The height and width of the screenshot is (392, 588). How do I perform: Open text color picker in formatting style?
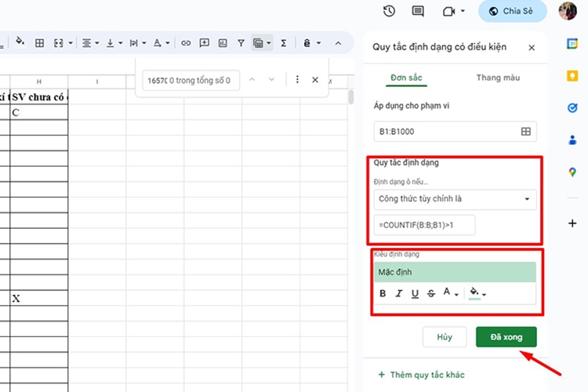[450, 293]
